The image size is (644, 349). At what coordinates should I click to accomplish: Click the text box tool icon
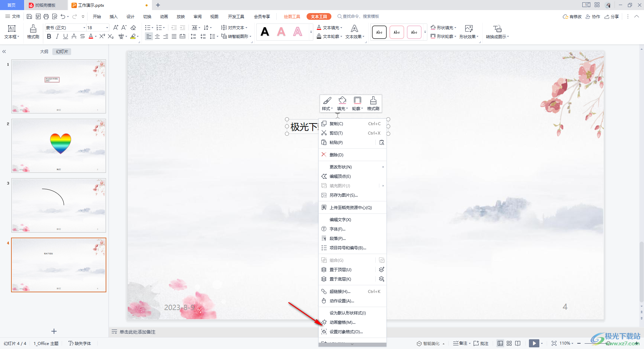pyautogui.click(x=12, y=29)
